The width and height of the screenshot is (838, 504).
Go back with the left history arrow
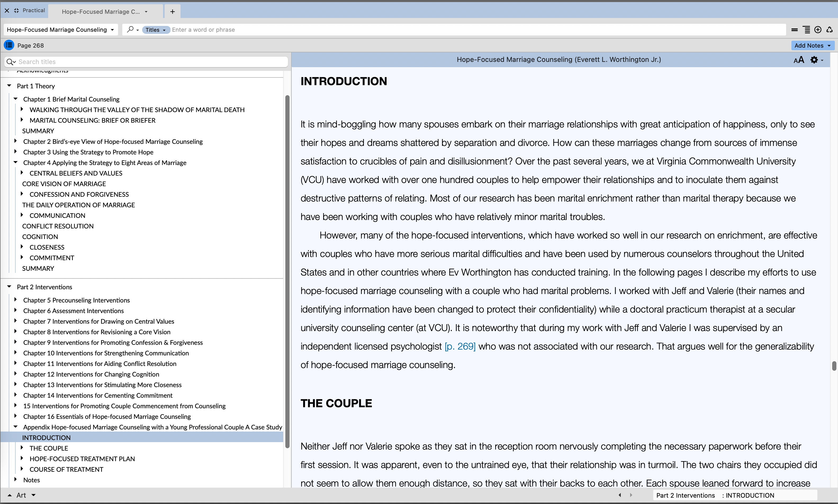(620, 495)
